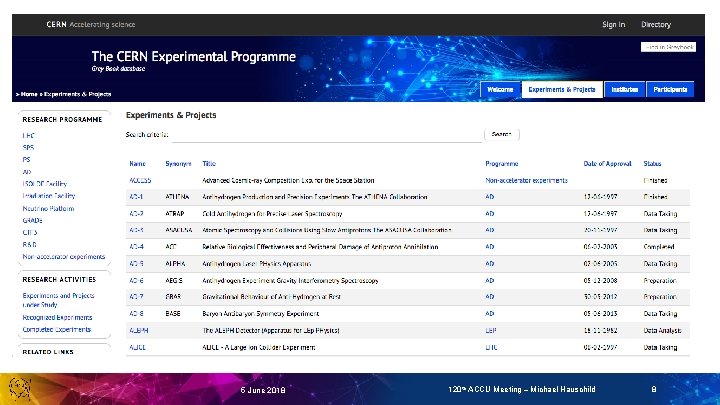This screenshot has width=720, height=405.
Task: Open the Welcome tab
Action: tap(500, 90)
